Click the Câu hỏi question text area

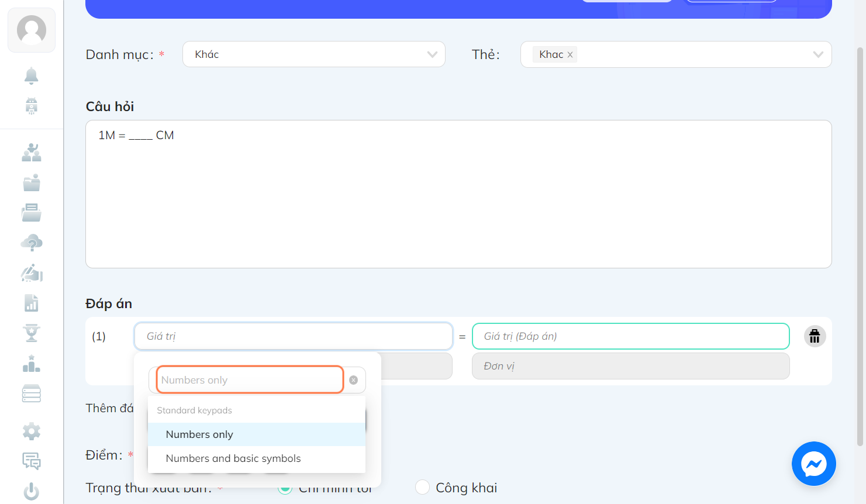coord(458,194)
